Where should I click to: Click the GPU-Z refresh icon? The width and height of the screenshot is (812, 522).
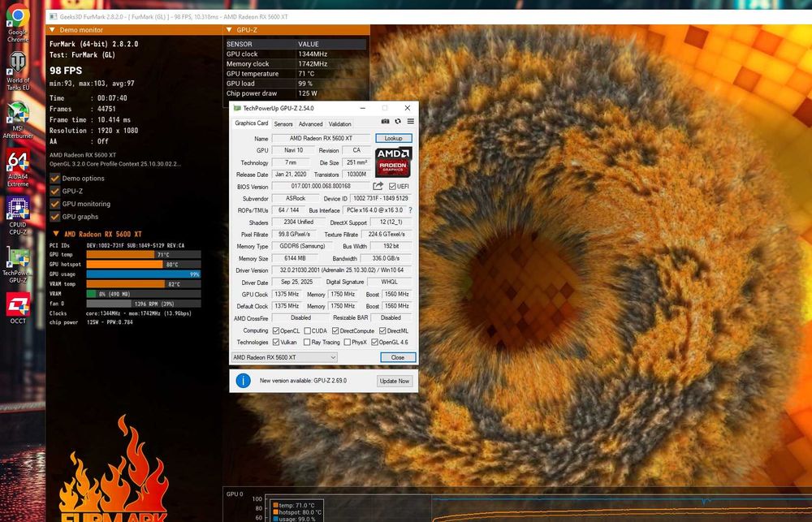point(398,121)
